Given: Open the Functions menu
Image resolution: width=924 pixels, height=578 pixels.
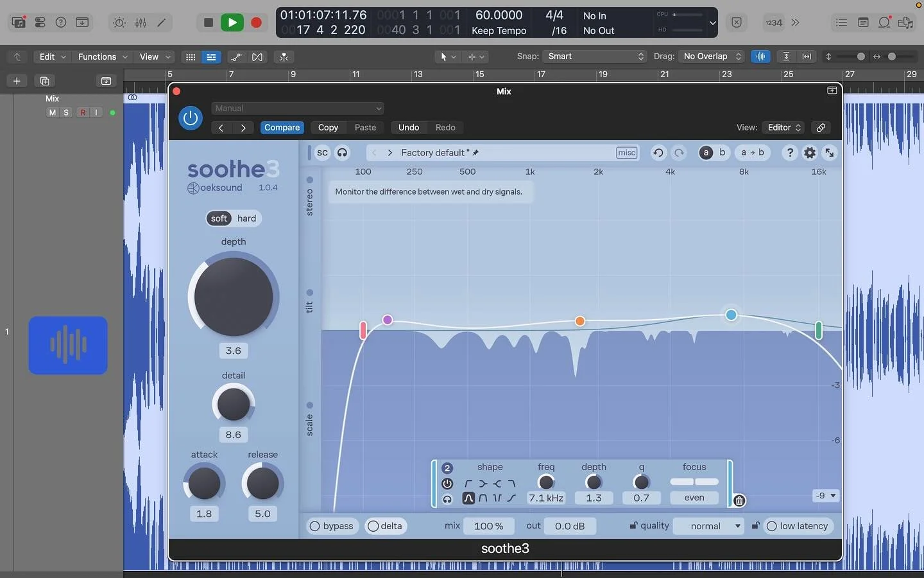Looking at the screenshot, I should (x=103, y=57).
